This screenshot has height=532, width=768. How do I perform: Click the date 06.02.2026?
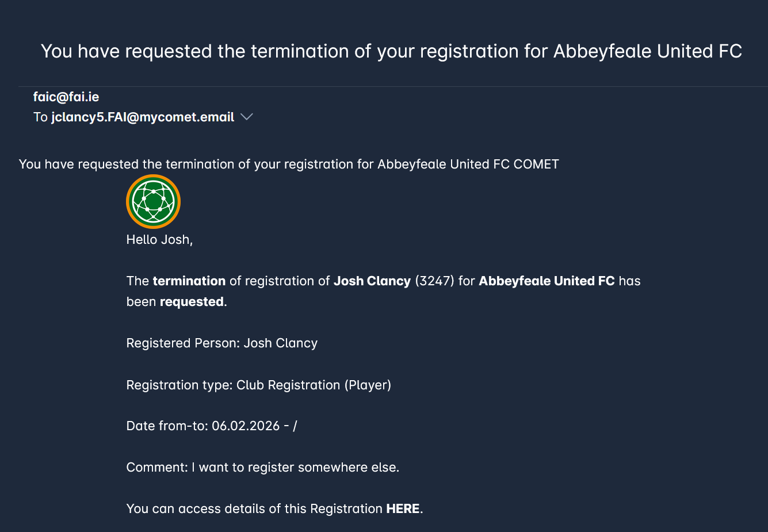click(x=246, y=426)
